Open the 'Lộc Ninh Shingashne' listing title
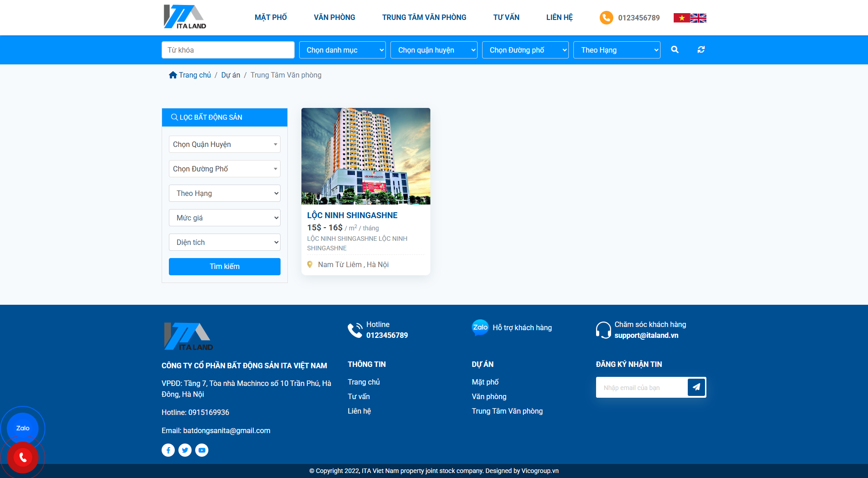Image resolution: width=868 pixels, height=478 pixels. 352,215
